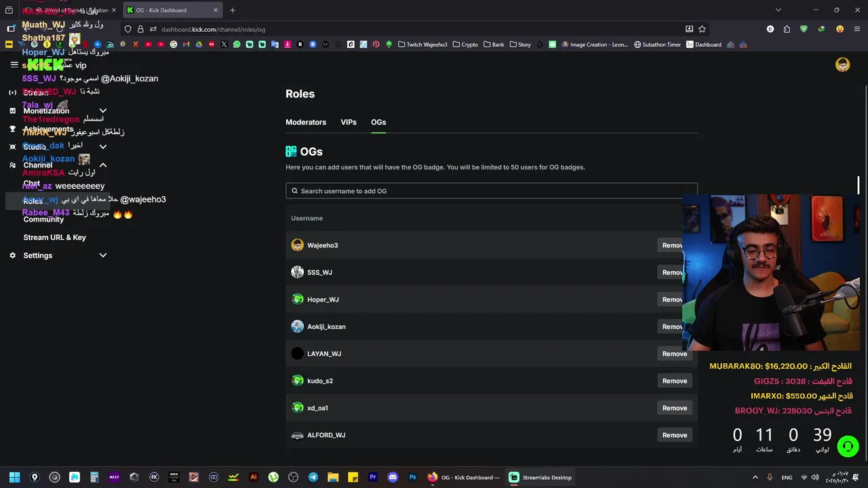The height and width of the screenshot is (488, 868).
Task: Click the site lock icon
Action: [x=140, y=29]
